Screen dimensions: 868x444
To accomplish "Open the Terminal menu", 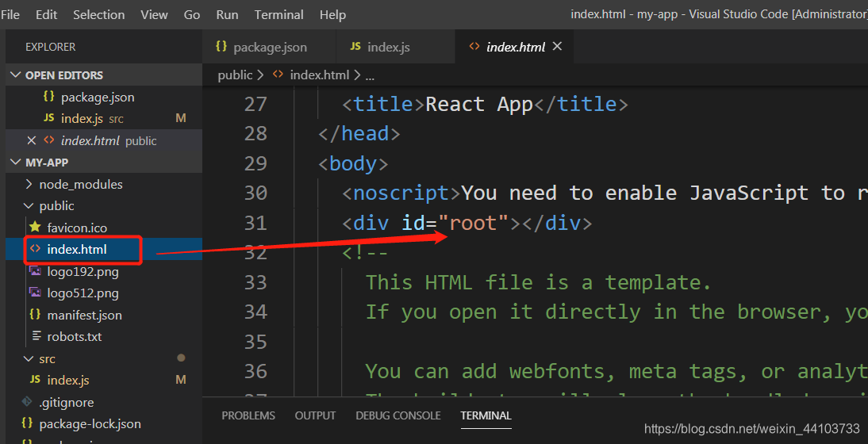I will pyautogui.click(x=279, y=15).
